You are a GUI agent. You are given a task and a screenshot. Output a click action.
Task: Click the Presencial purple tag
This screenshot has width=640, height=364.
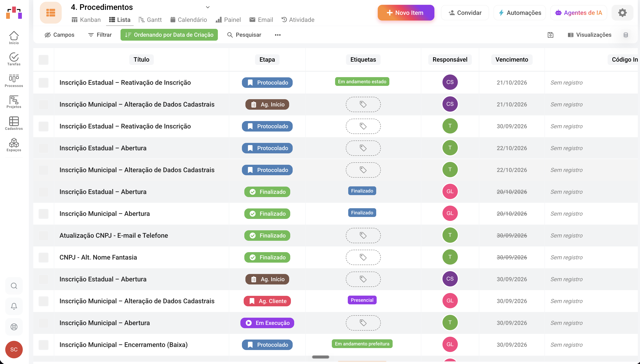(362, 300)
